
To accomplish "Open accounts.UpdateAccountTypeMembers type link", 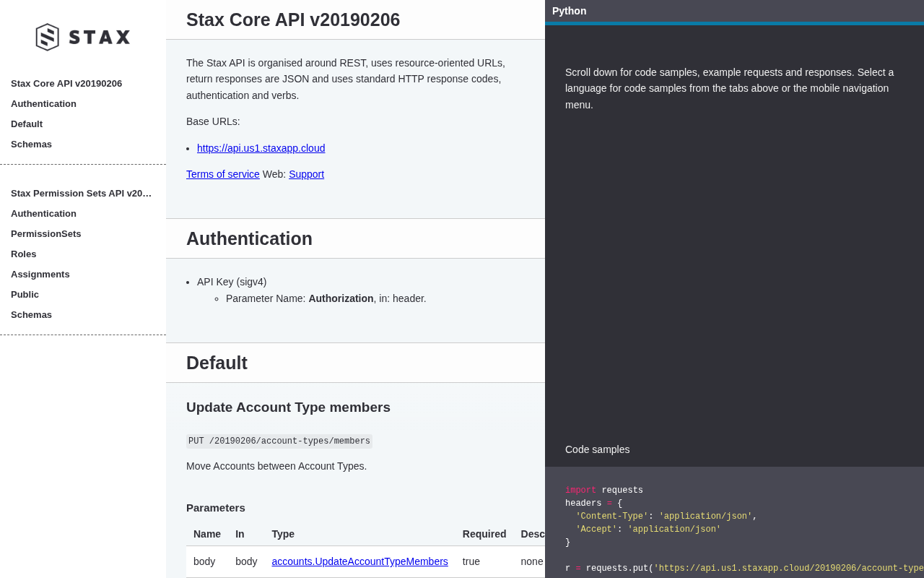I will pyautogui.click(x=359, y=561).
